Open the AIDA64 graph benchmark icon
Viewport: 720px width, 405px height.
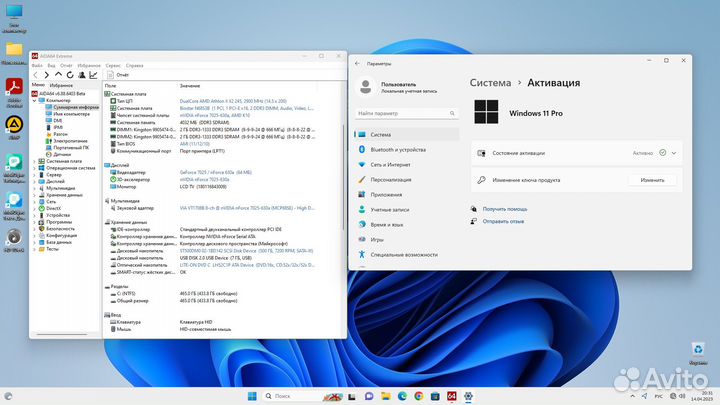point(93,75)
